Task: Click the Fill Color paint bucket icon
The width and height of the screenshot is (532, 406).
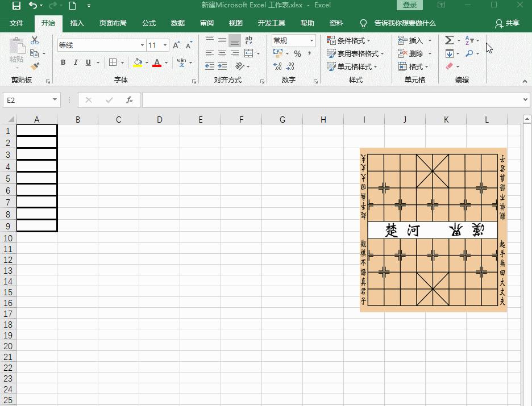Action: click(138, 62)
